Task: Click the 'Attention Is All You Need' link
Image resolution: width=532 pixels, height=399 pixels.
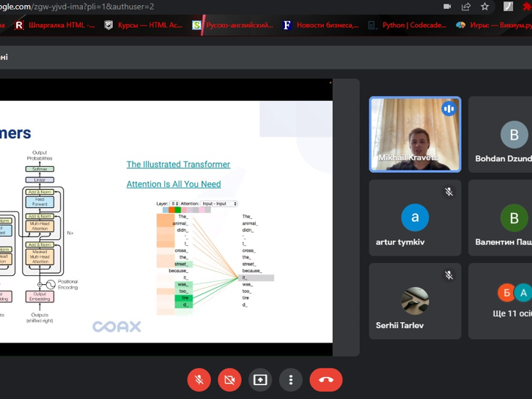Action: coord(174,184)
